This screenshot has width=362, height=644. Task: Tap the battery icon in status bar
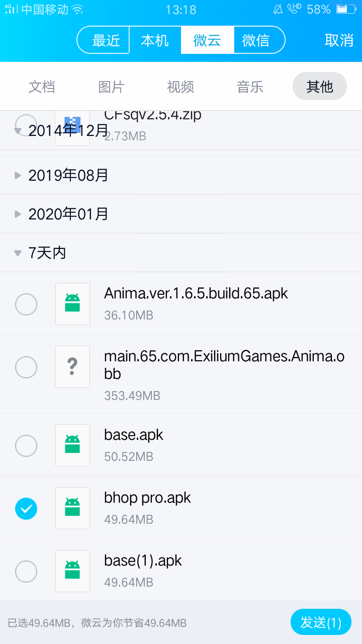[x=346, y=9]
